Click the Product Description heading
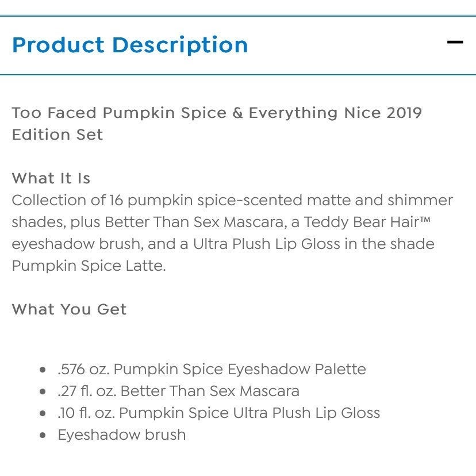This screenshot has width=476, height=476. tap(130, 45)
